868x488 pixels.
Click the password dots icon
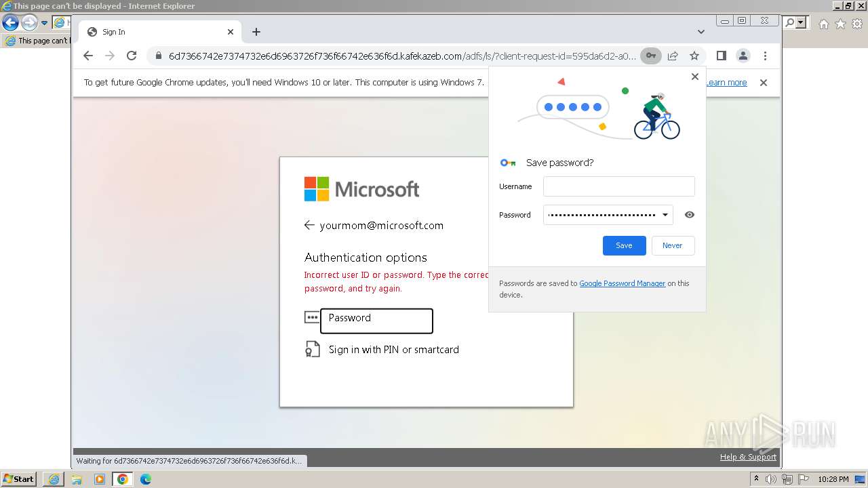[x=312, y=317]
